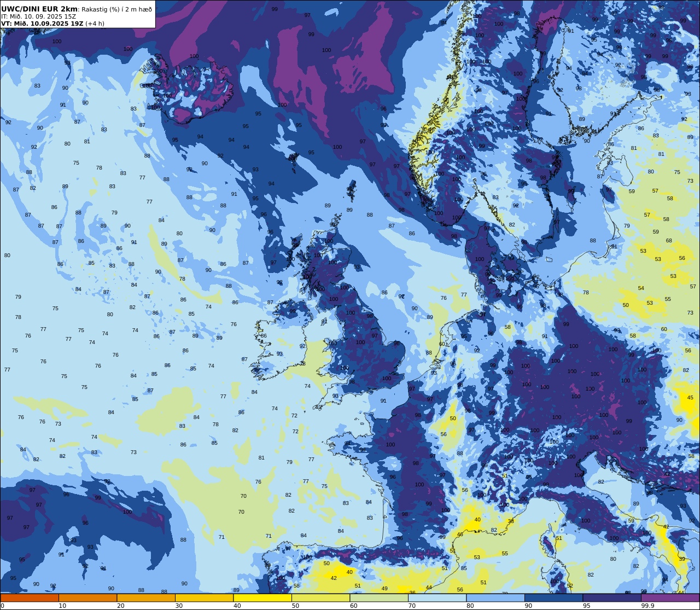
Task: Click the legend tick label 60
Action: [353, 606]
